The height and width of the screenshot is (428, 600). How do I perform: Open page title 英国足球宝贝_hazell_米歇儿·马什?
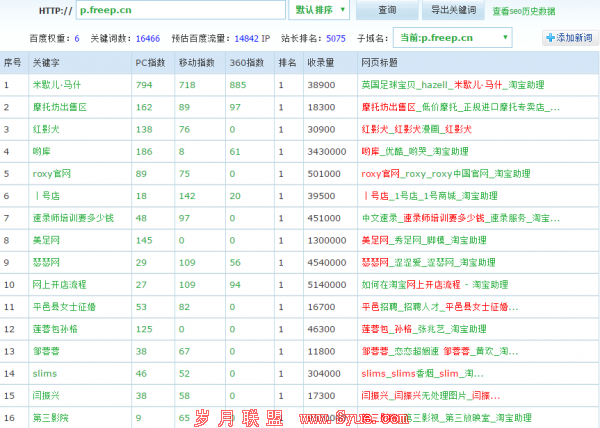click(x=453, y=85)
